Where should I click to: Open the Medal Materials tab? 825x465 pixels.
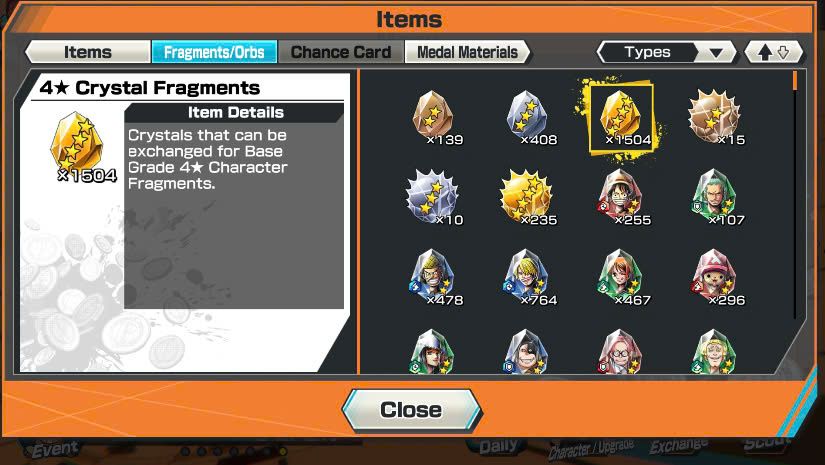[x=467, y=52]
